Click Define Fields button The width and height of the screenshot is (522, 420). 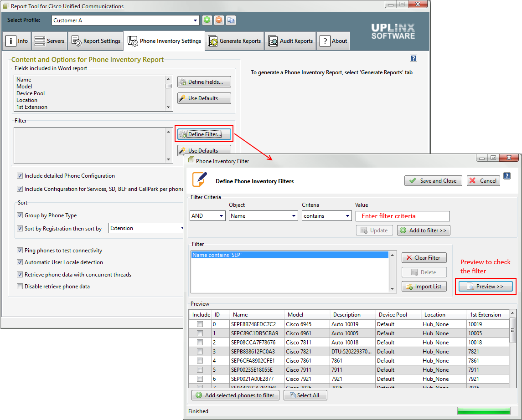click(204, 82)
